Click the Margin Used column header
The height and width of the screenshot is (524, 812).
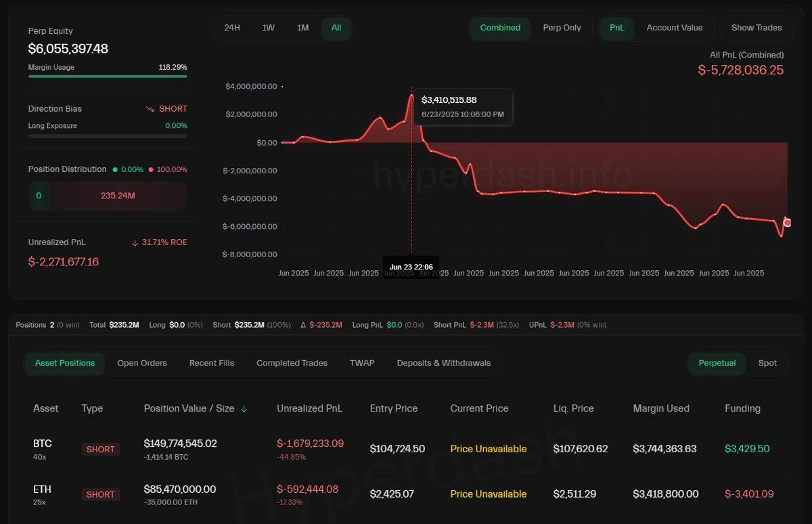click(x=661, y=408)
